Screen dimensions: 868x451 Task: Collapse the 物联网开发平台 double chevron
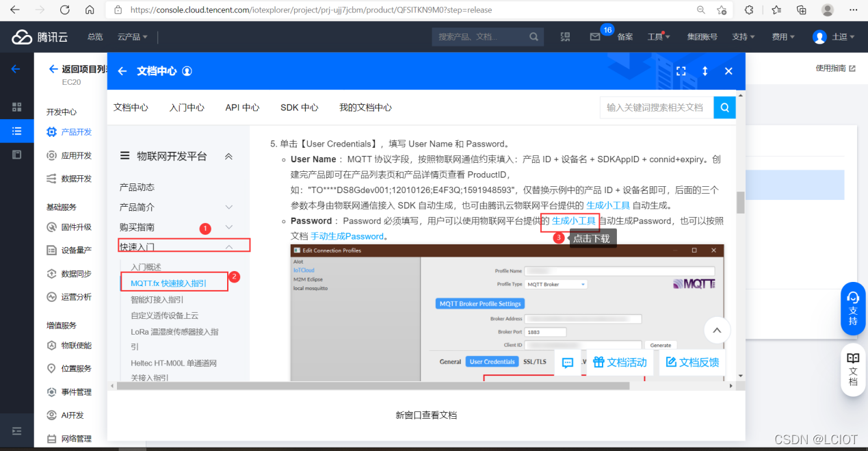point(229,156)
